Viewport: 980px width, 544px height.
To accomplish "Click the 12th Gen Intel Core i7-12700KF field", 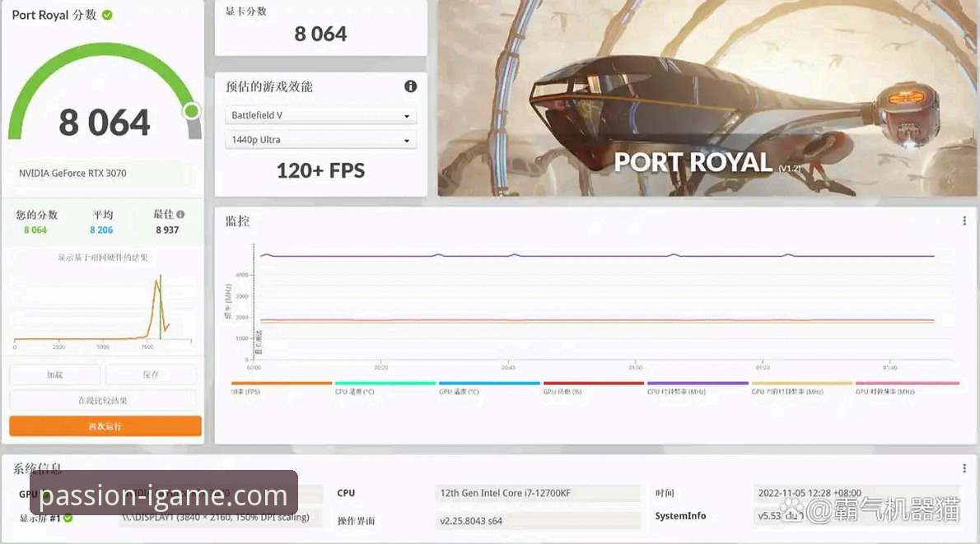I will tap(538, 493).
